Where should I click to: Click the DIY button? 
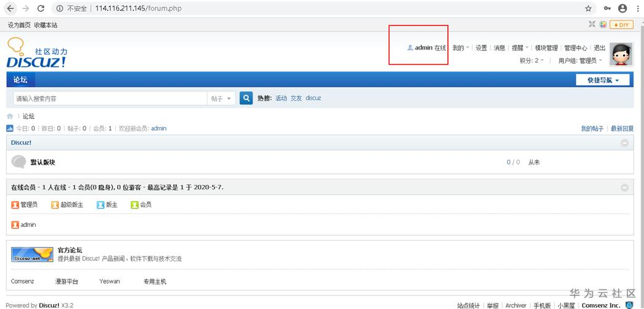[x=621, y=25]
